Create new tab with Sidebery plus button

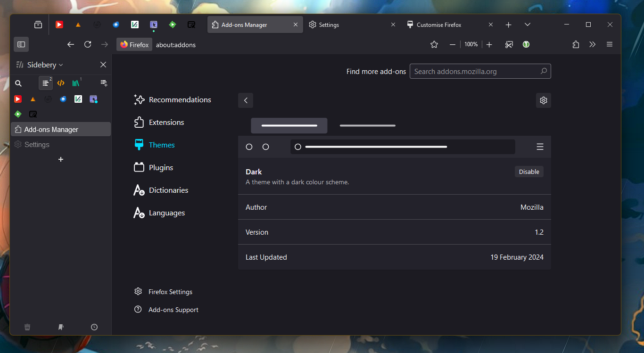coord(61,159)
